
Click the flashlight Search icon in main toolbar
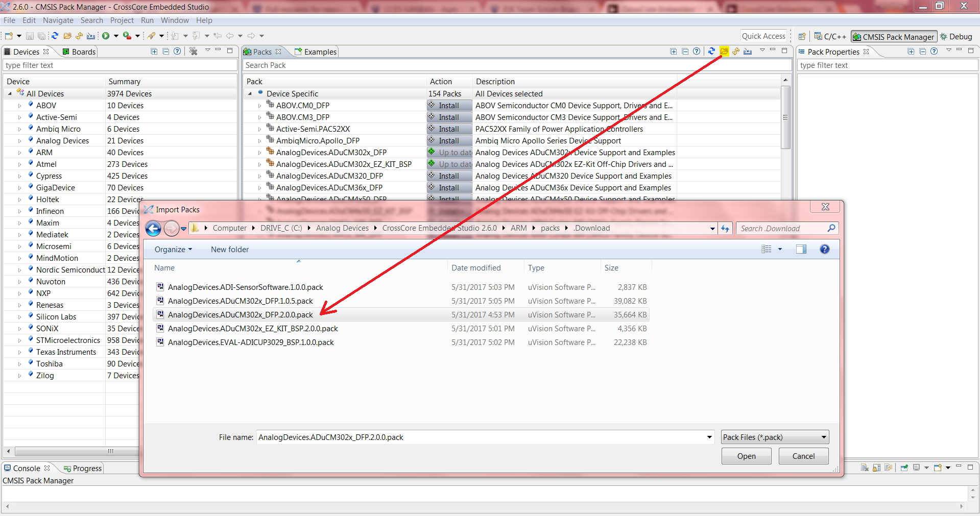click(x=152, y=36)
